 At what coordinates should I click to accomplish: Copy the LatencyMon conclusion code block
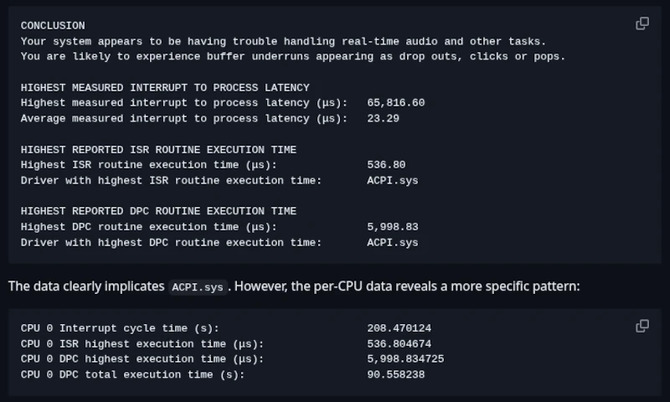[643, 24]
